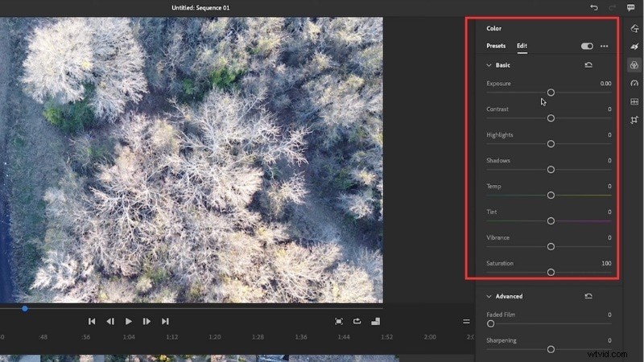This screenshot has width=644, height=362.
Task: Toggle full screen preview
Action: pyautogui.click(x=339, y=321)
